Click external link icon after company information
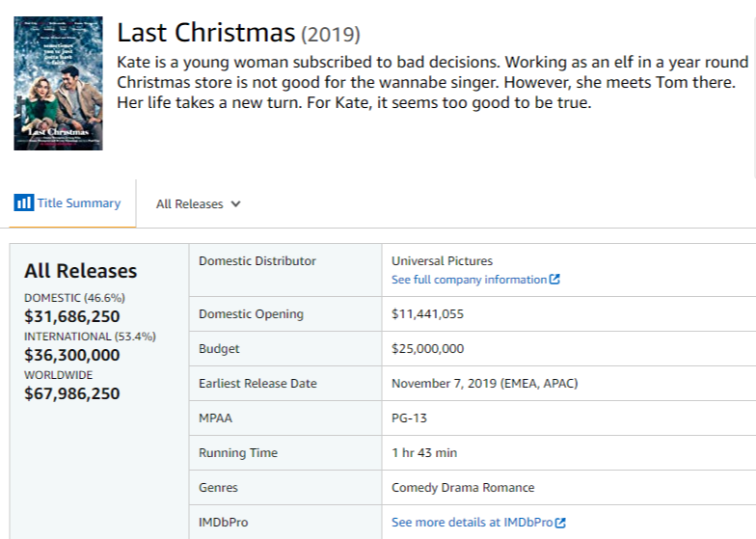 [x=554, y=280]
